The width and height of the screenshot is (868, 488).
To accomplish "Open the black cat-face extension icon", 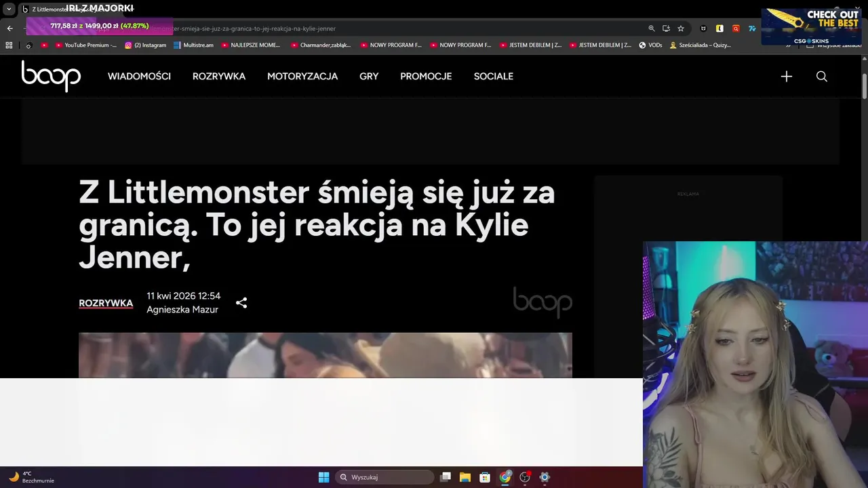I will click(x=703, y=28).
